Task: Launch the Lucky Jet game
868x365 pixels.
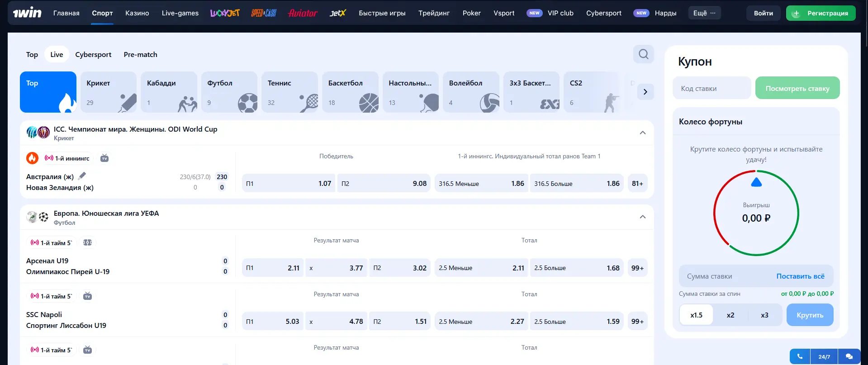Action: 225,13
